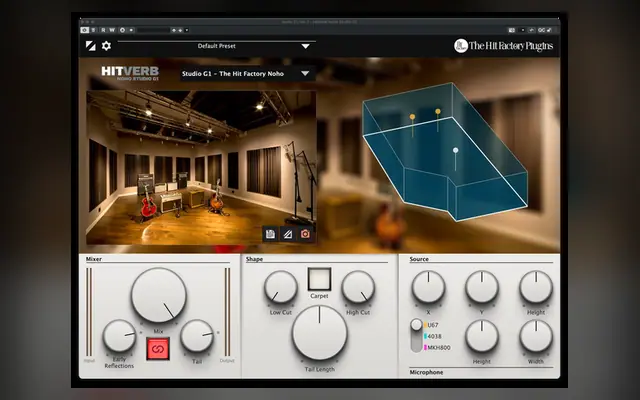Click the red camera icon on the studio photo
Image resolution: width=640 pixels, height=400 pixels.
point(305,234)
